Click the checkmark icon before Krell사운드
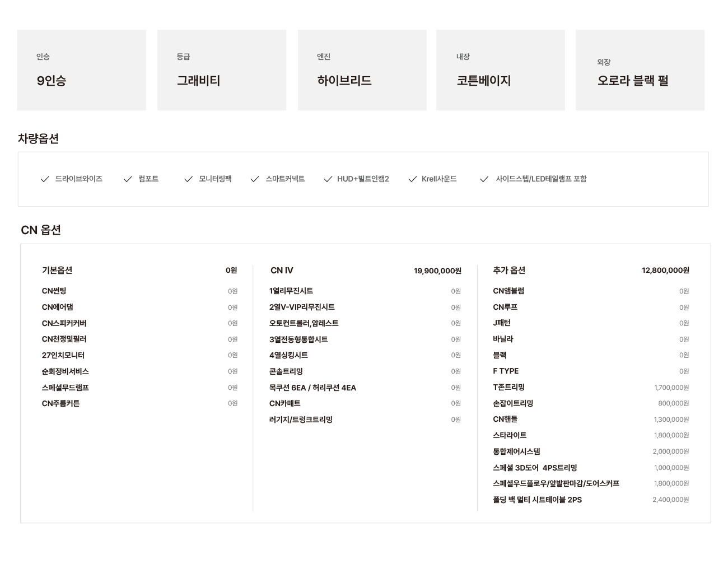This screenshot has height=587, width=728. pos(413,179)
